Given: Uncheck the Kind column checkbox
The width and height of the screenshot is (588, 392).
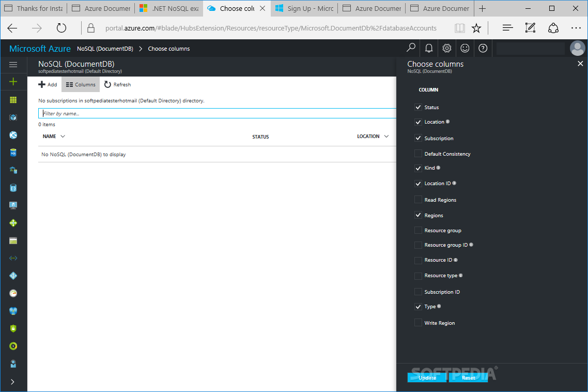Looking at the screenshot, I should click(418, 168).
